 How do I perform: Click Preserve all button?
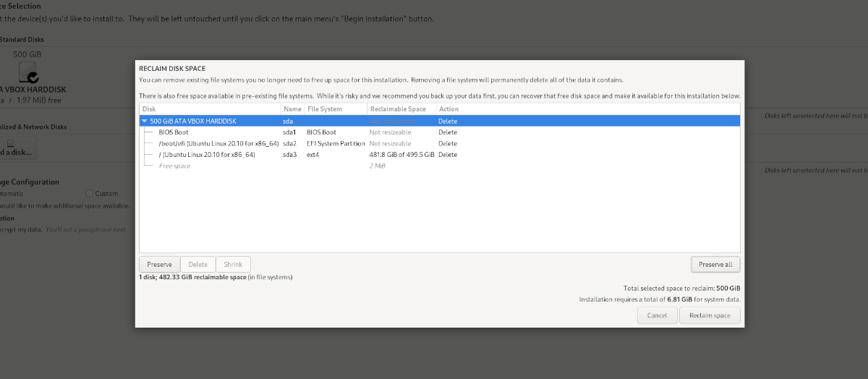pyautogui.click(x=715, y=265)
